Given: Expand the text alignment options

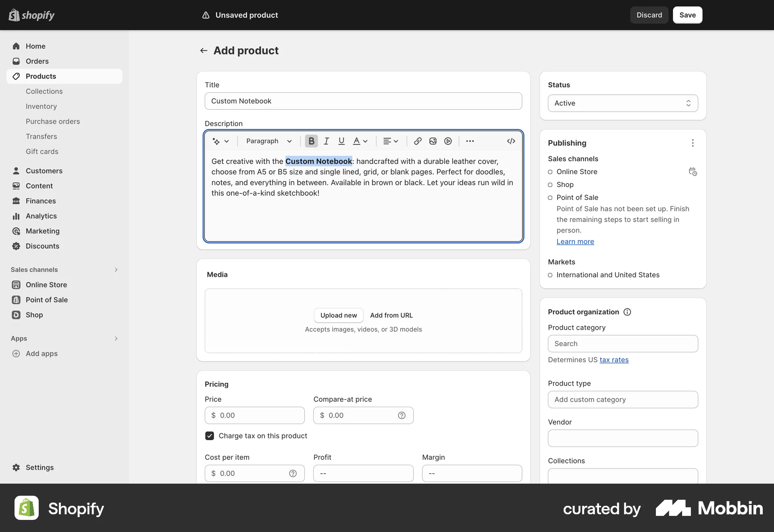Looking at the screenshot, I should tap(390, 141).
